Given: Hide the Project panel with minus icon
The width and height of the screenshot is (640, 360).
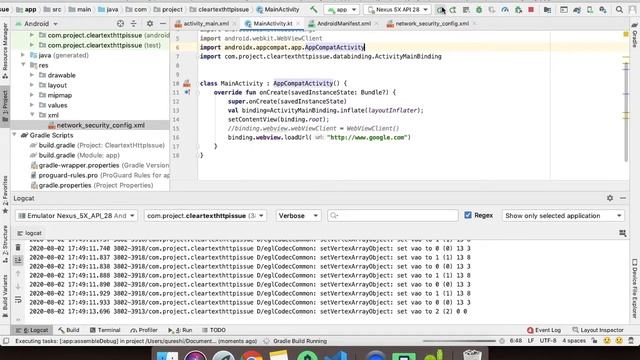Looking at the screenshot, I should tap(162, 24).
